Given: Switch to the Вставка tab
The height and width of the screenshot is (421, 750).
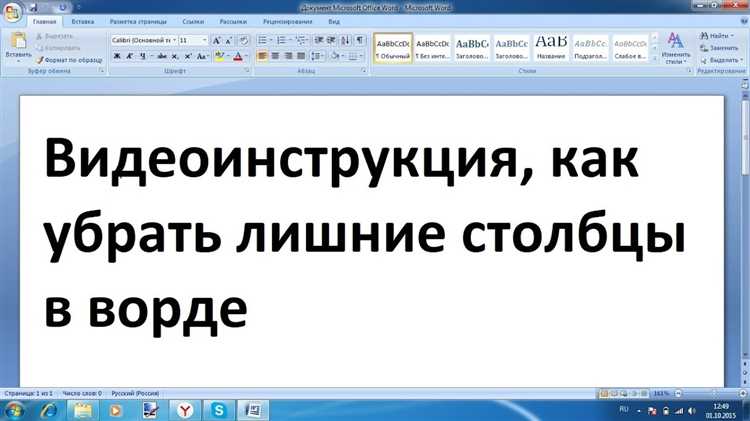Looking at the screenshot, I should 83,22.
